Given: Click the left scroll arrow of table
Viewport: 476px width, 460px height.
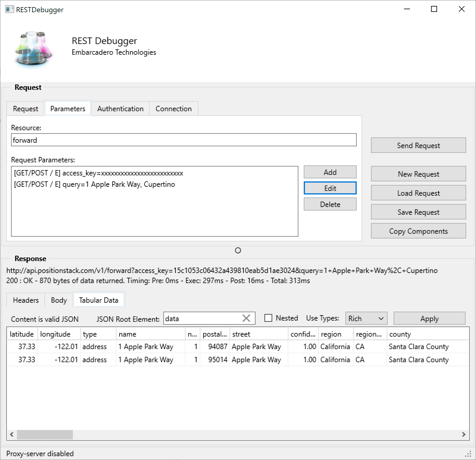Looking at the screenshot, I should click(x=12, y=434).
